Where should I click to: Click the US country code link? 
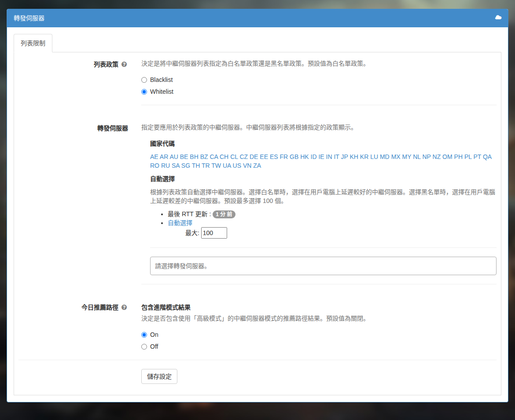tap(237, 166)
